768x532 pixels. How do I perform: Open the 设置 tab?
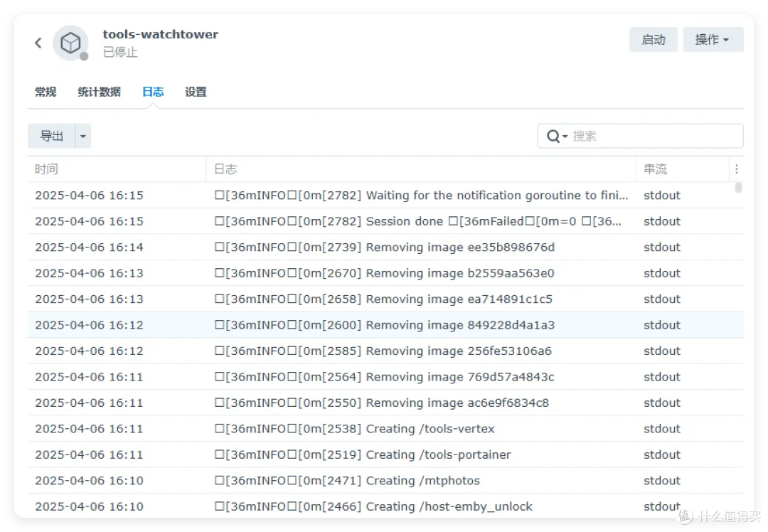click(196, 92)
